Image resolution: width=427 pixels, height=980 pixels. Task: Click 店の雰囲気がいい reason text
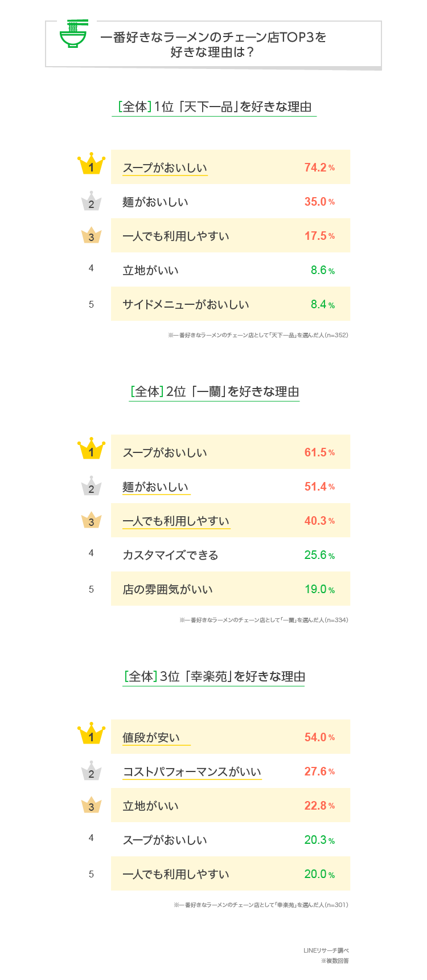pyautogui.click(x=167, y=589)
